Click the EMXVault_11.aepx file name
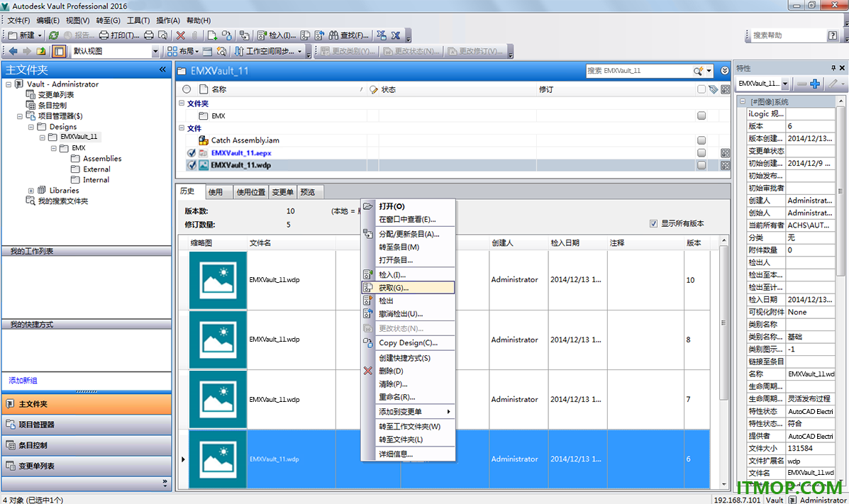 tap(241, 152)
